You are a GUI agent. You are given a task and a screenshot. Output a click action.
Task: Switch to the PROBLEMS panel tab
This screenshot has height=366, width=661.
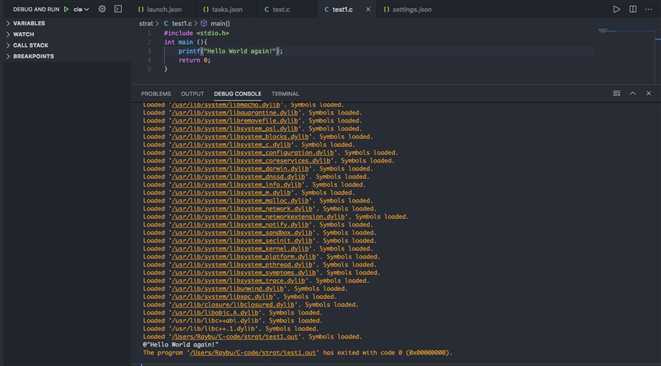tap(156, 94)
